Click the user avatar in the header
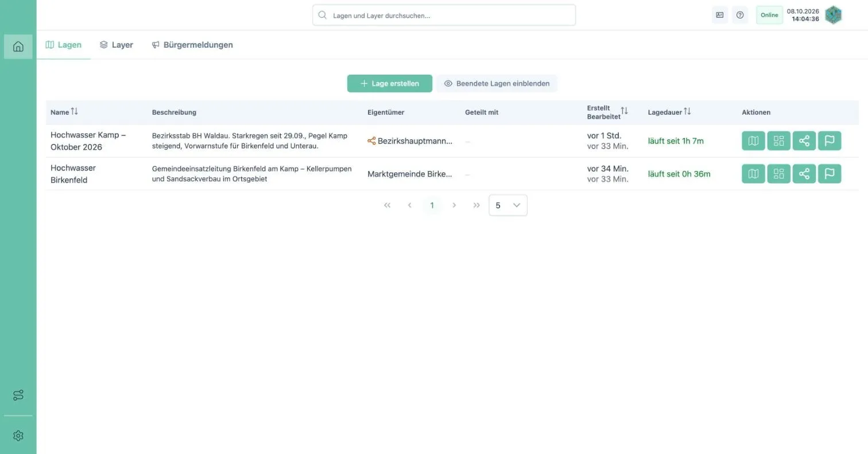Image resolution: width=868 pixels, height=454 pixels. [833, 15]
